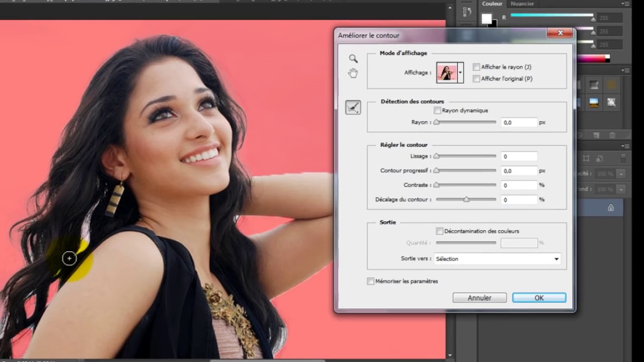Click the Rayon slider handle
The width and height of the screenshot is (644, 362).
[x=436, y=122]
